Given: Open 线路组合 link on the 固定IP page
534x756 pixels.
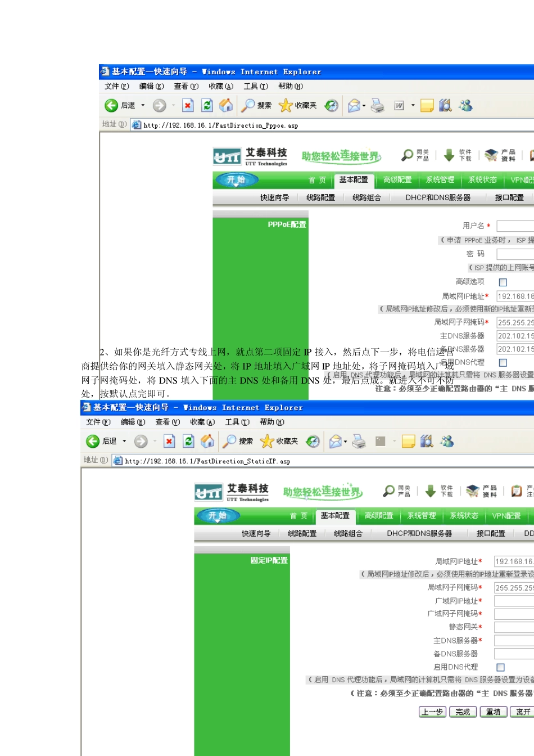Looking at the screenshot, I should [x=349, y=533].
